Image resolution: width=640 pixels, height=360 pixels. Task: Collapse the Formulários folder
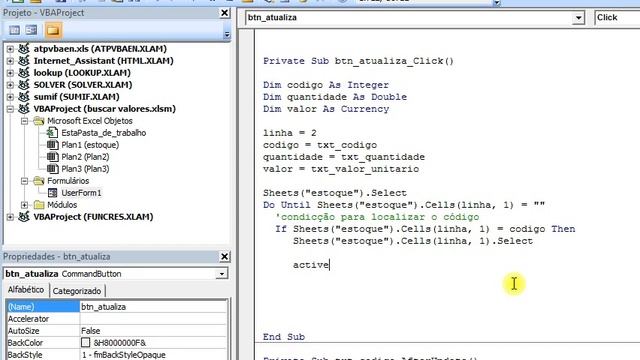point(24,181)
